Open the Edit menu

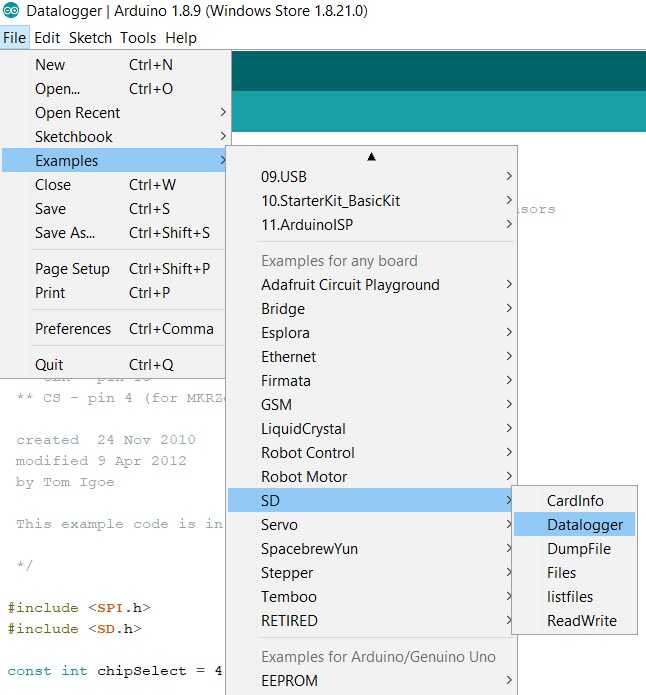[47, 38]
